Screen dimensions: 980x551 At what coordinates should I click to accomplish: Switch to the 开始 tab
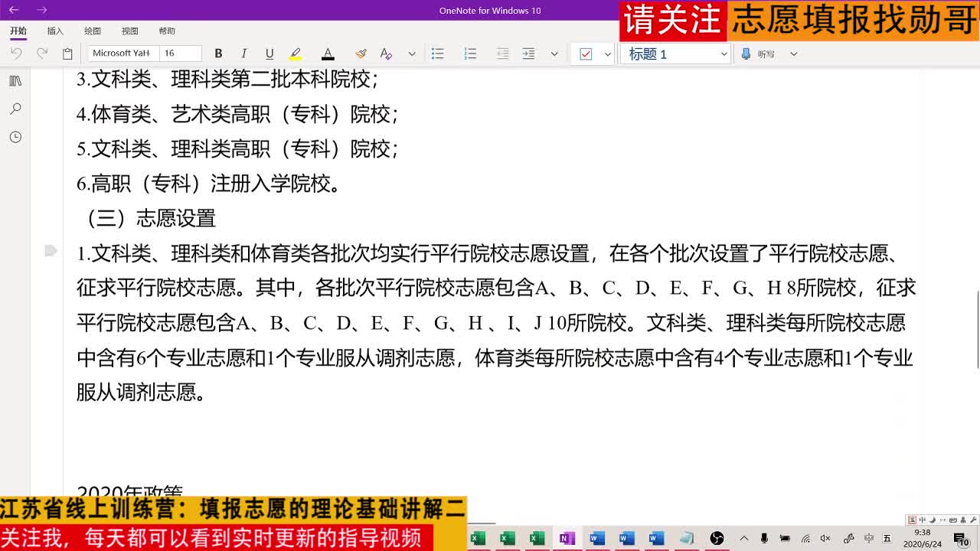pyautogui.click(x=18, y=31)
